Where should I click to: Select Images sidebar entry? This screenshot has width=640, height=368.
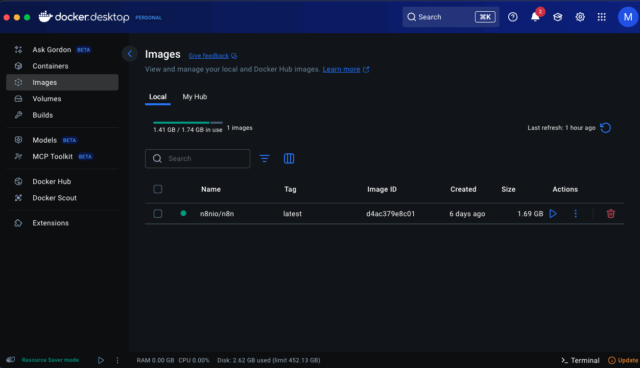pyautogui.click(x=62, y=82)
